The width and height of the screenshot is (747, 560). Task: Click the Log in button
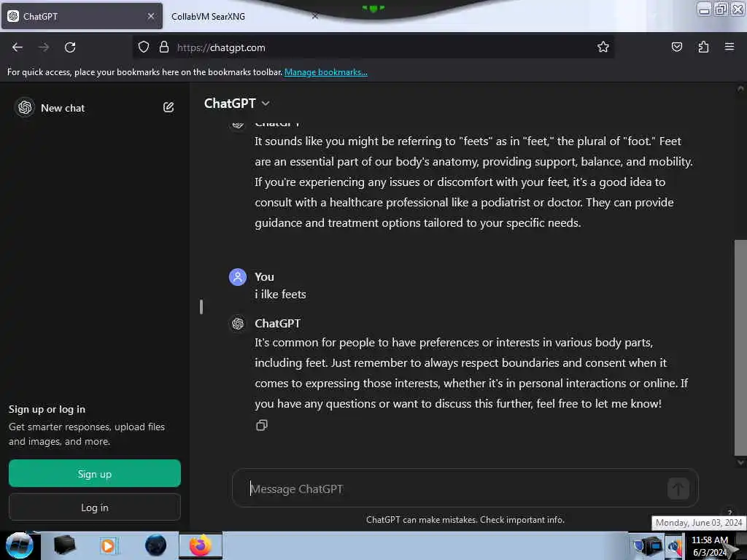[x=95, y=507]
